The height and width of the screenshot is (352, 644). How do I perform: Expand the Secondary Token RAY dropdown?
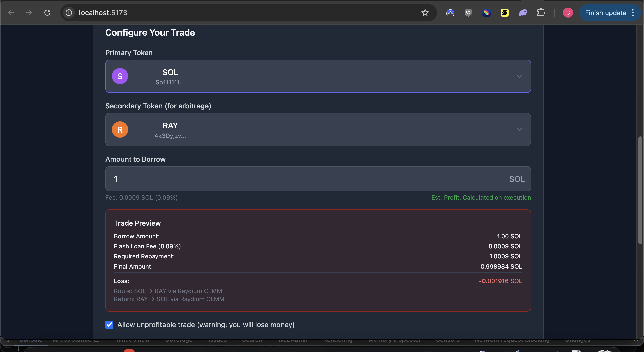click(318, 129)
